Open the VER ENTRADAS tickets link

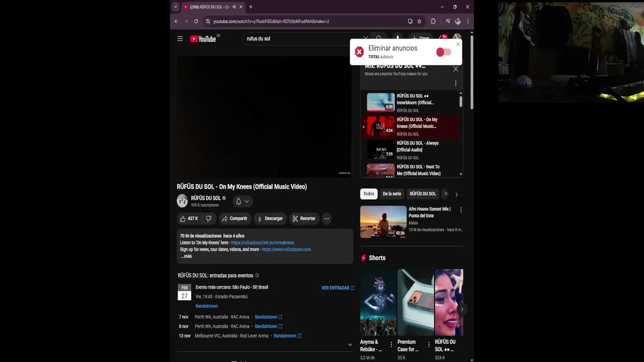click(x=338, y=288)
